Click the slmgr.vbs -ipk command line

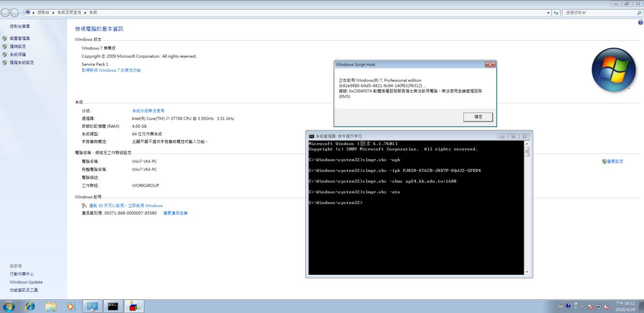click(x=395, y=170)
